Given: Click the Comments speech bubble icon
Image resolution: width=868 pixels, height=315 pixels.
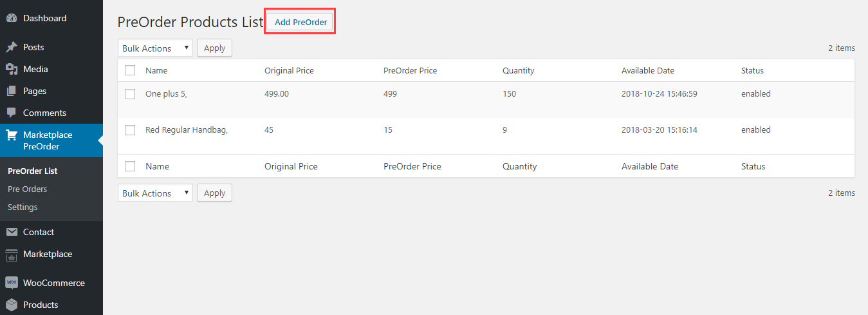Looking at the screenshot, I should point(12,113).
